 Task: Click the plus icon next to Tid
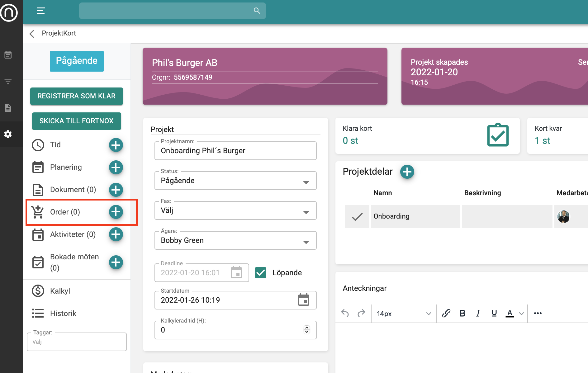[x=116, y=145]
